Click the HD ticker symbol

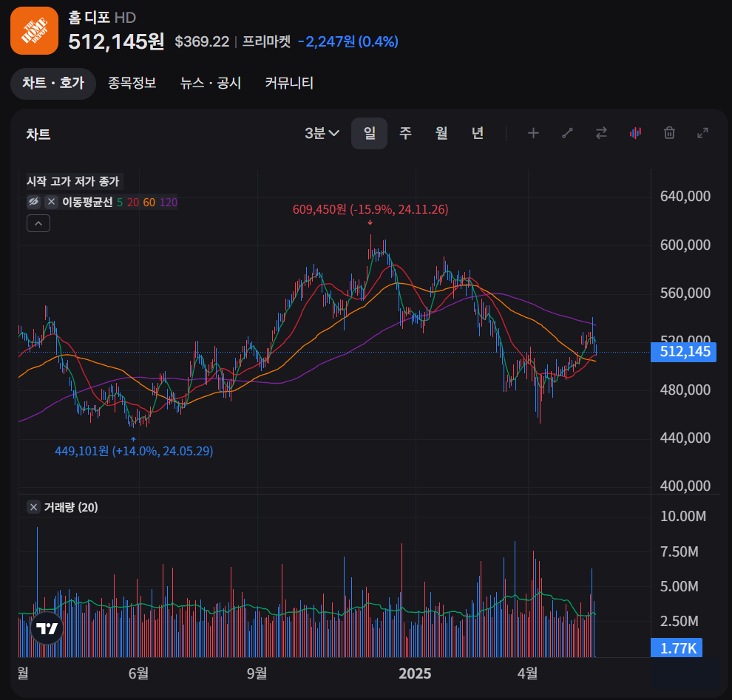pos(125,18)
